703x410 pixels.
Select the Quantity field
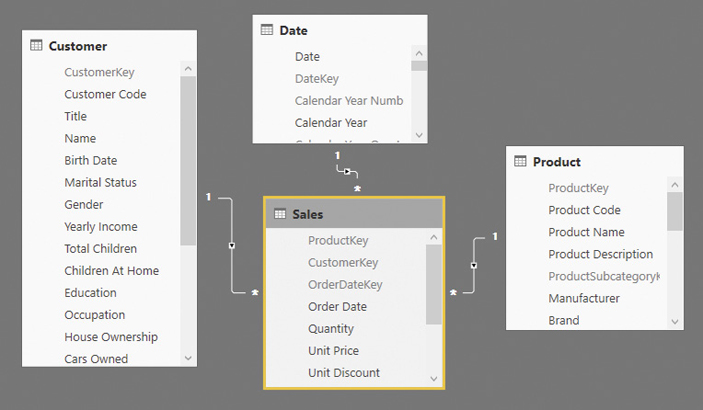[x=331, y=329]
